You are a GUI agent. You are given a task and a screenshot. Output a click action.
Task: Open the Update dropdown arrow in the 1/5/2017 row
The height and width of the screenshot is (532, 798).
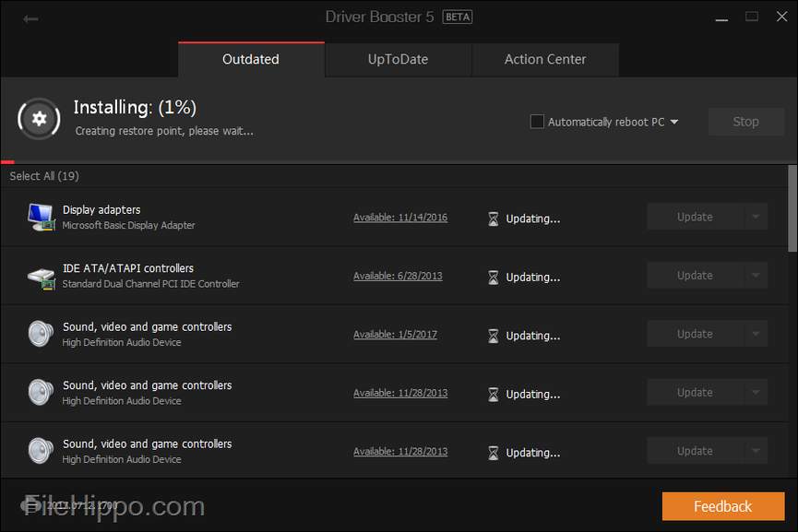756,334
